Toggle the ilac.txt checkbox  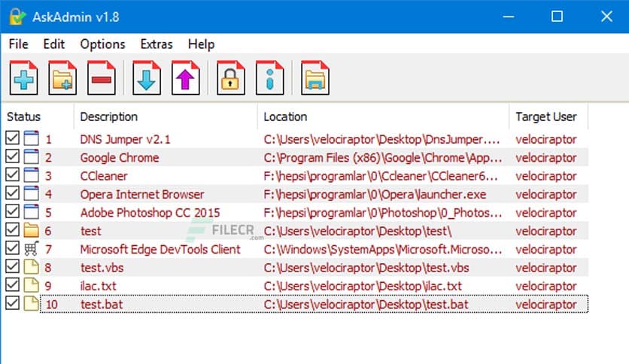click(x=13, y=284)
